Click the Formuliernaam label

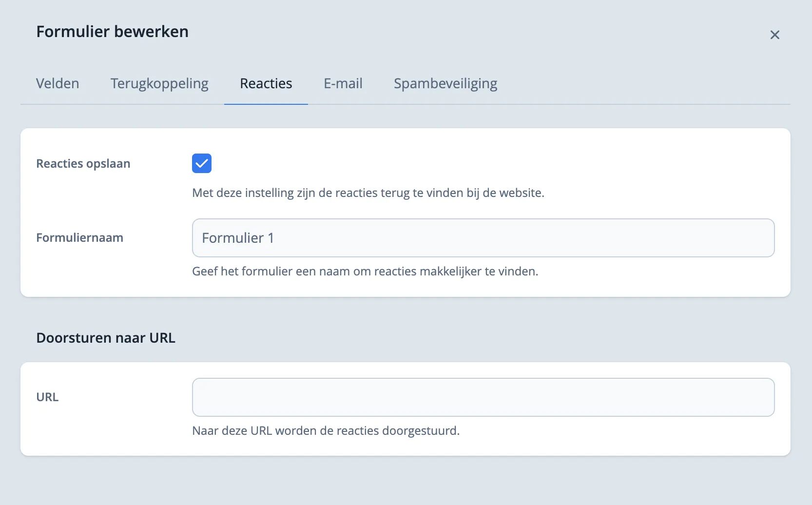[x=79, y=237]
